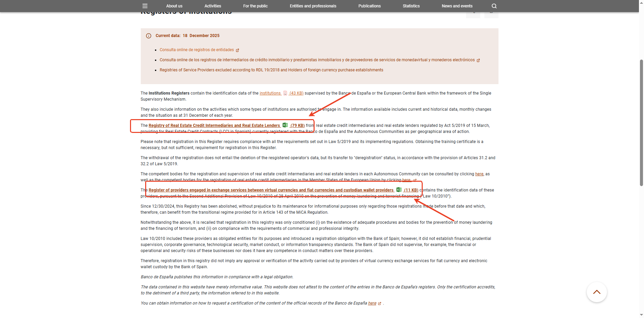Viewport: 644px width, 318px height.
Task: Click the PDF icon beside institutions link
Action: click(285, 93)
